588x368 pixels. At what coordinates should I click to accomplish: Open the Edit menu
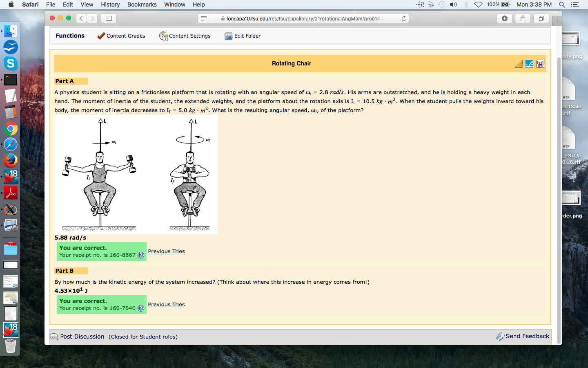point(68,4)
